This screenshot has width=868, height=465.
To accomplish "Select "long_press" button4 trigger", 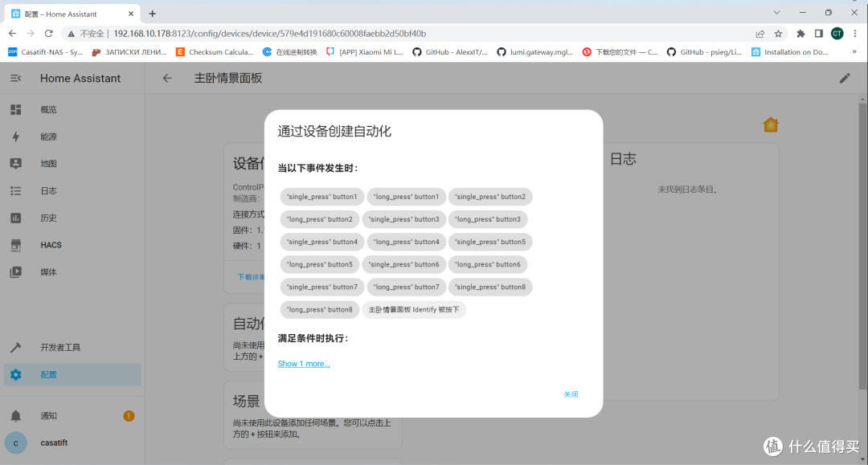I will 406,243.
